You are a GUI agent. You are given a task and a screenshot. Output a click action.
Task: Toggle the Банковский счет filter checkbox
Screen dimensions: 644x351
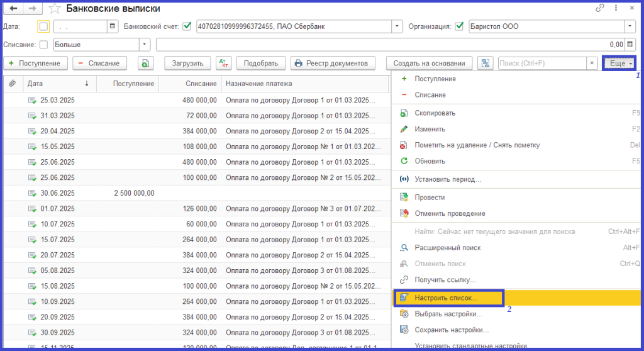(186, 26)
